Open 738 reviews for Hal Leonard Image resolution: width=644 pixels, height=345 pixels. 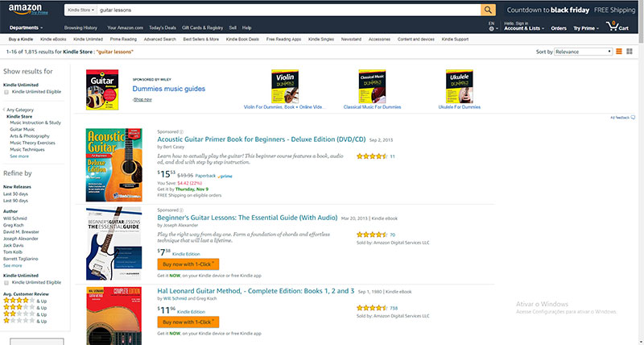click(x=394, y=308)
